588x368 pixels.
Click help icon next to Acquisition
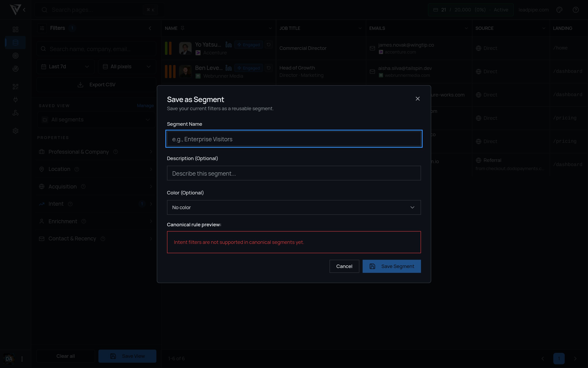[x=83, y=187]
